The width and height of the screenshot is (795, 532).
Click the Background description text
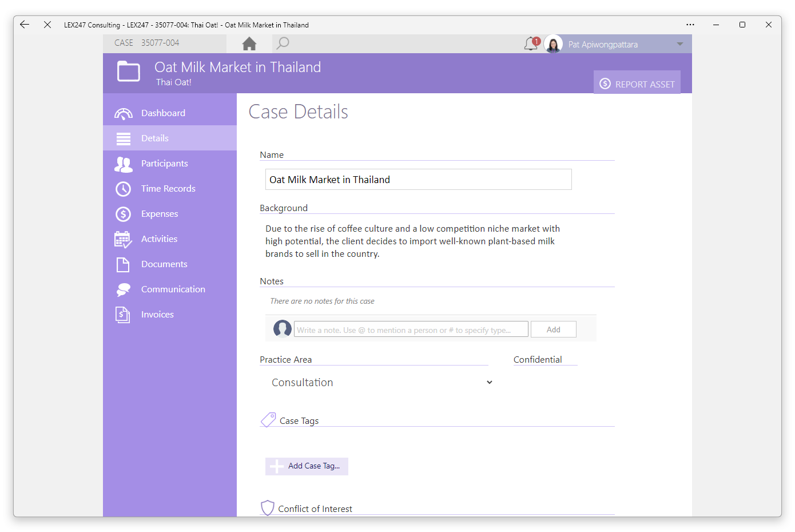tap(412, 241)
